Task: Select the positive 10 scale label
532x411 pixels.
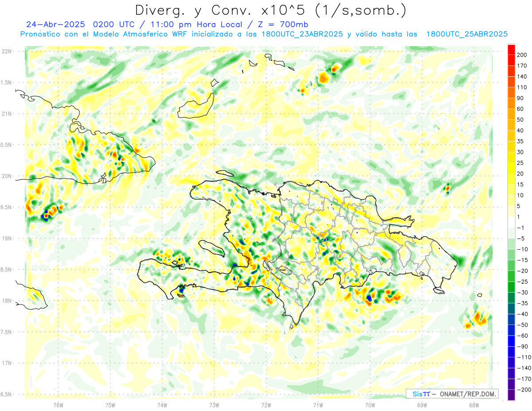Action: [520, 196]
